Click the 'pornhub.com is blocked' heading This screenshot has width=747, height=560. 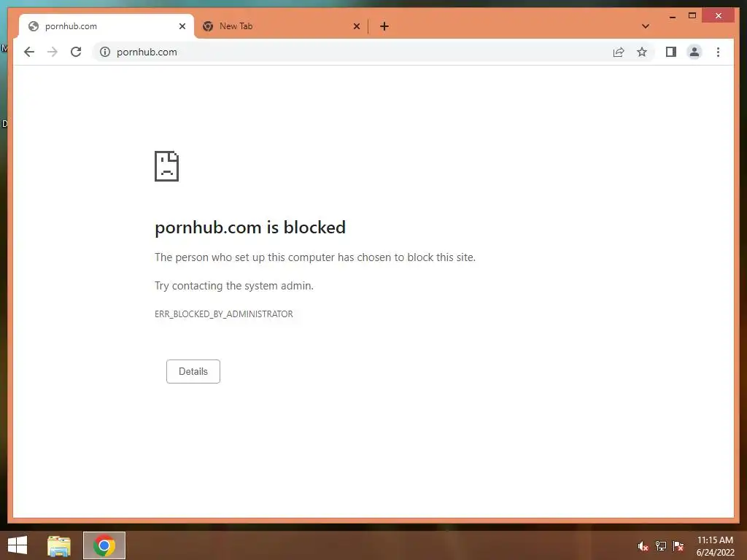click(250, 227)
